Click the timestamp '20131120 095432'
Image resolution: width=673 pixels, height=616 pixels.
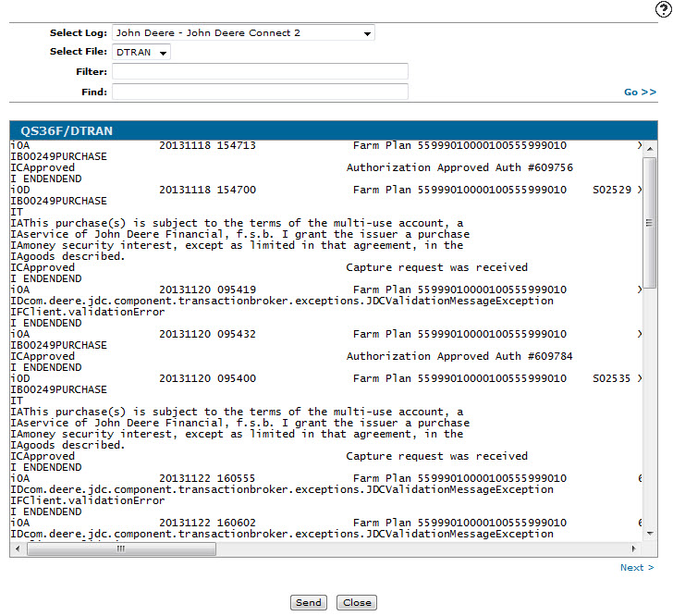click(x=208, y=334)
